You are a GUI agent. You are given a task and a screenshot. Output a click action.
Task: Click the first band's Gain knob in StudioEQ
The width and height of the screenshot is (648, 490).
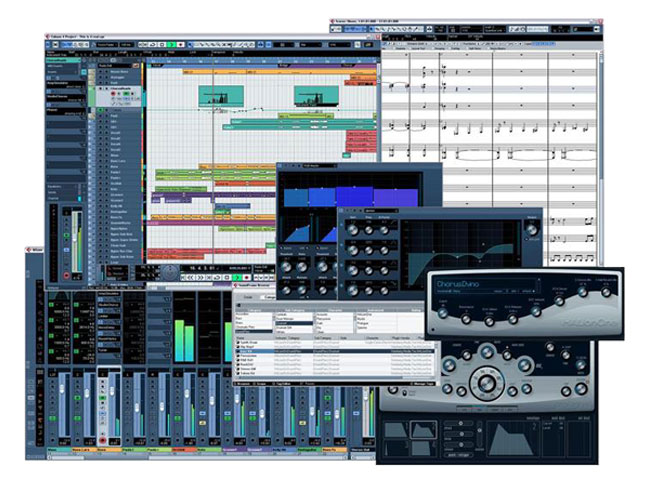[x=353, y=229]
